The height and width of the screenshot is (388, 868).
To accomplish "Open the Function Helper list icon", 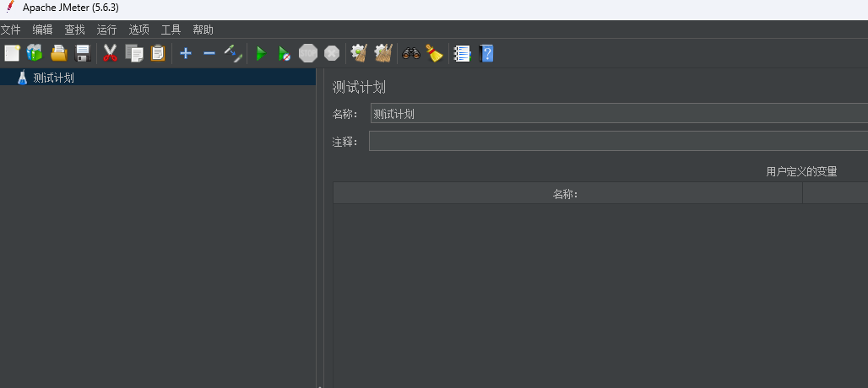I will click(x=462, y=54).
